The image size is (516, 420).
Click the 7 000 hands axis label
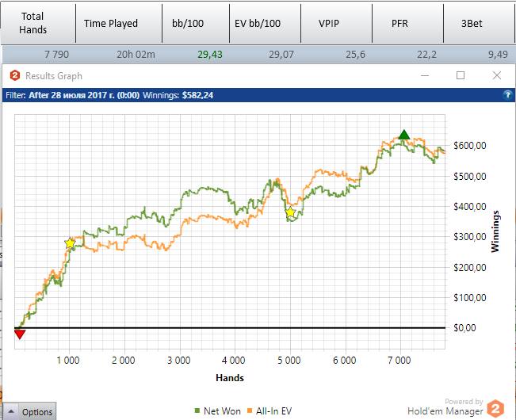point(399,360)
